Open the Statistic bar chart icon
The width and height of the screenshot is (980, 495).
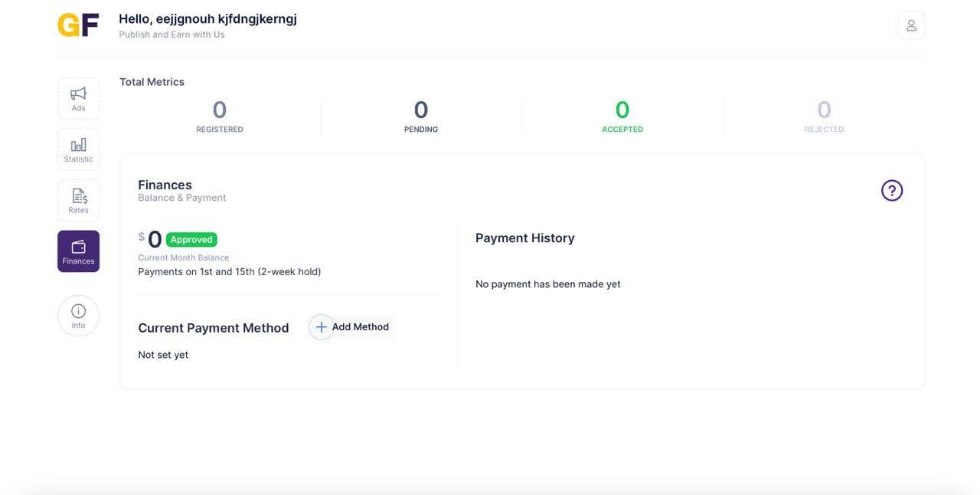tap(78, 145)
